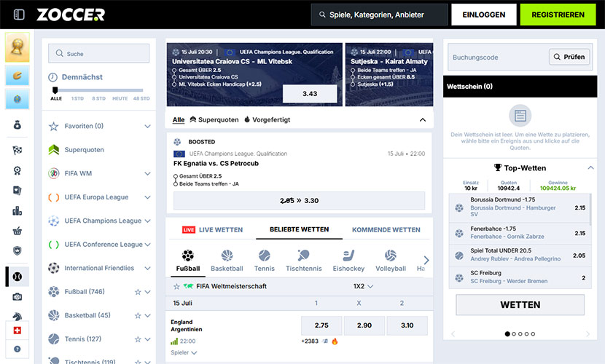Expand the UEFA Champions League category

coord(147,221)
